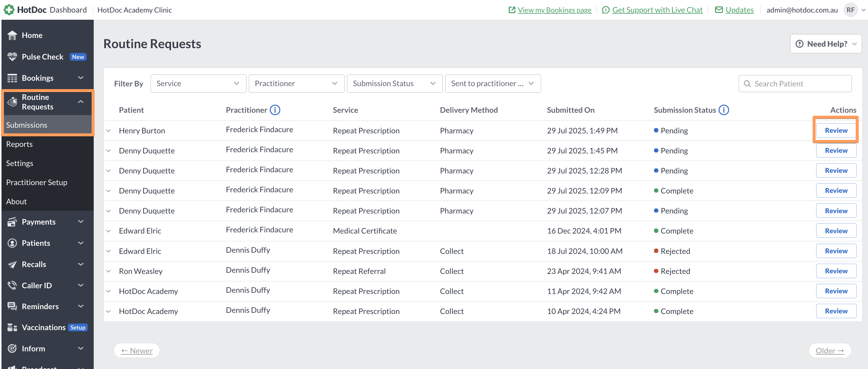Click the Submitted On column header
Screen dimensions: 868x369
point(570,110)
